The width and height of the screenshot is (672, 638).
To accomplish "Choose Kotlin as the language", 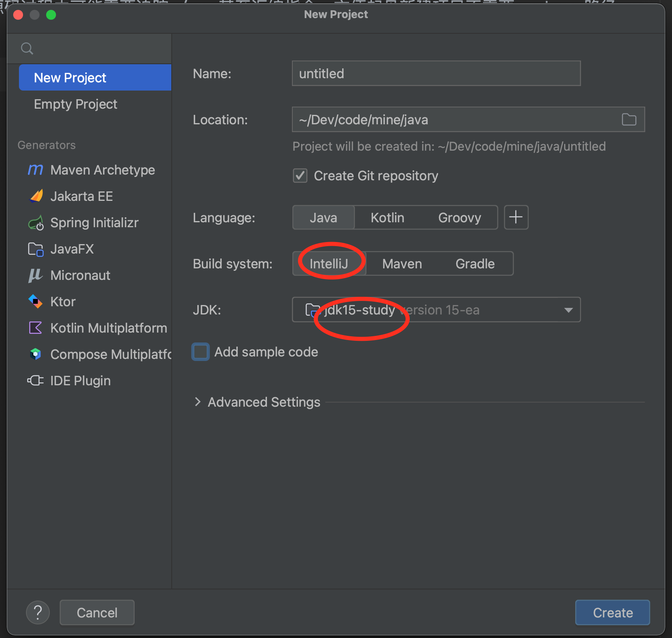I will pyautogui.click(x=387, y=217).
